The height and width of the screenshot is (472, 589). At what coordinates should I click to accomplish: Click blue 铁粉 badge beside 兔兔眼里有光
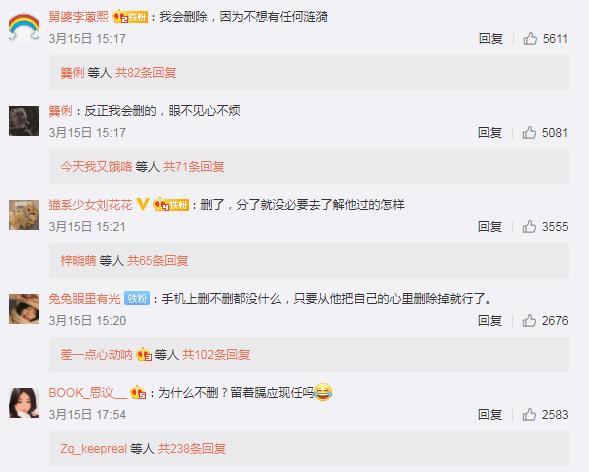pos(137,299)
